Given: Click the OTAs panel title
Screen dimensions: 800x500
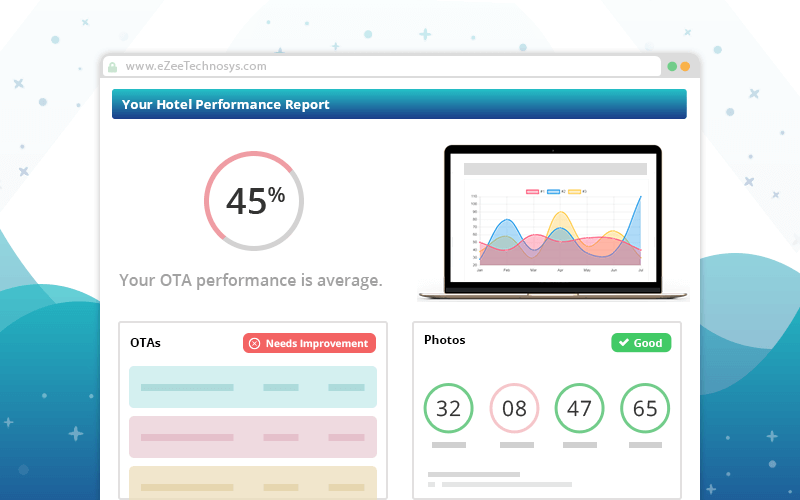Looking at the screenshot, I should (x=145, y=343).
